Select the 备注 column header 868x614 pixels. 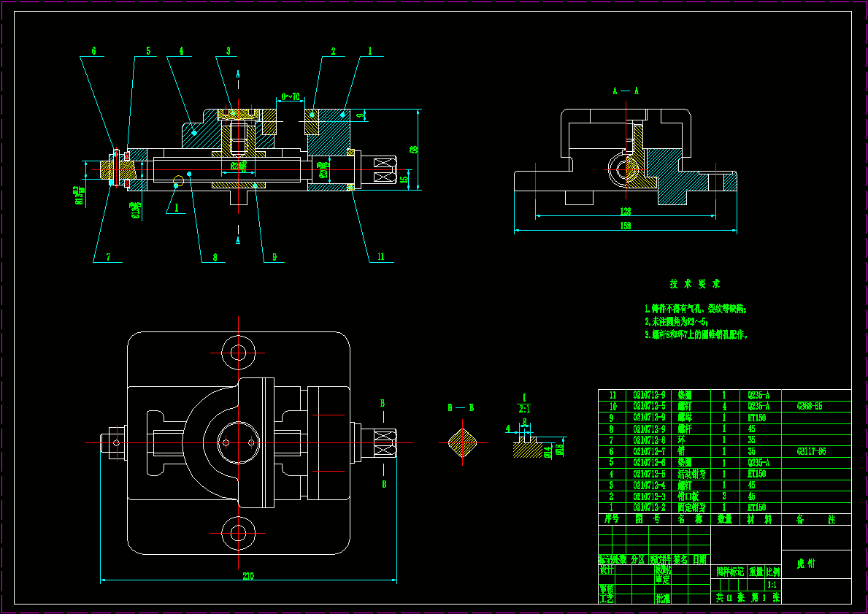click(816, 519)
